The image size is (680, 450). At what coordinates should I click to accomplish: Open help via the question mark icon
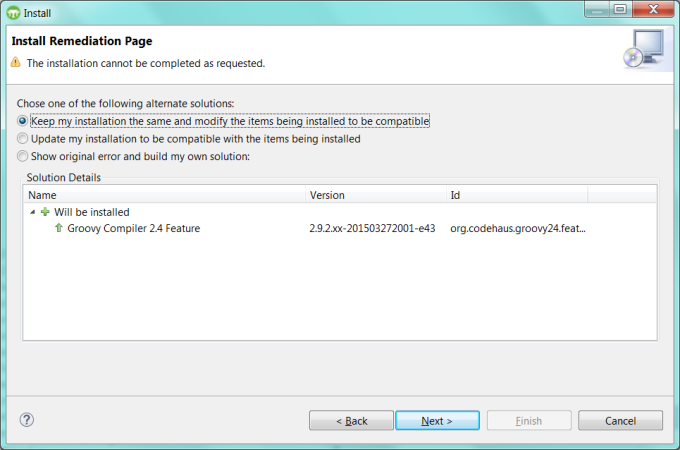[x=26, y=420]
